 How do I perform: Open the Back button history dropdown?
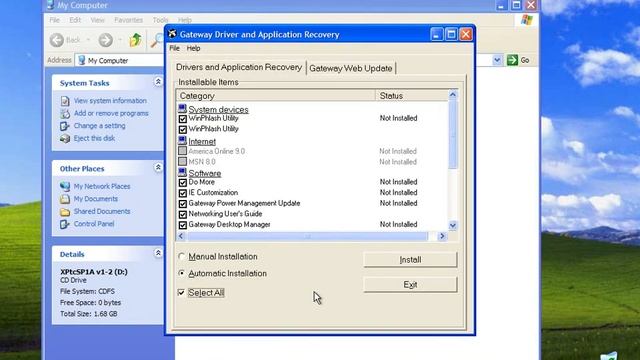coord(88,40)
